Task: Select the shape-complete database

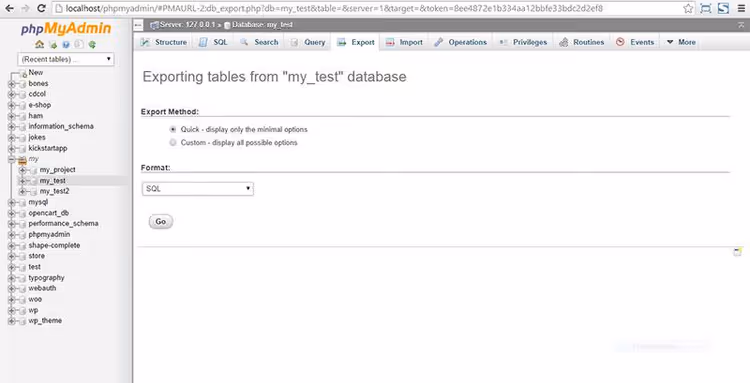Action: click(x=54, y=245)
